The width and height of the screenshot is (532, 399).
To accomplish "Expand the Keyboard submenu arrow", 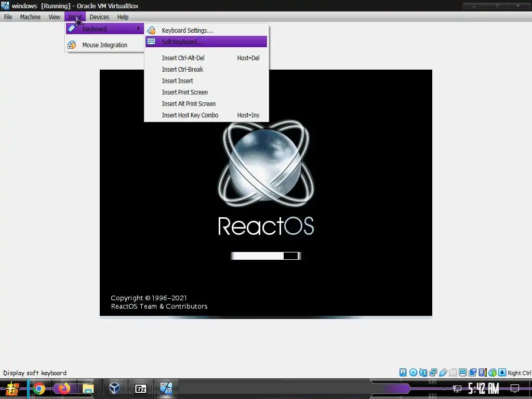I will (138, 29).
